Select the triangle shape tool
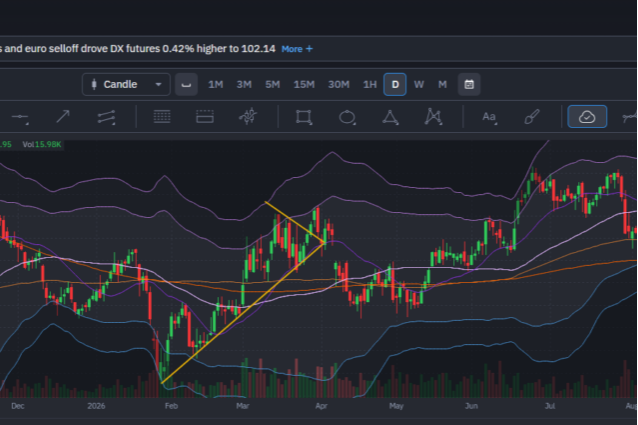This screenshot has height=425, width=638. click(390, 117)
